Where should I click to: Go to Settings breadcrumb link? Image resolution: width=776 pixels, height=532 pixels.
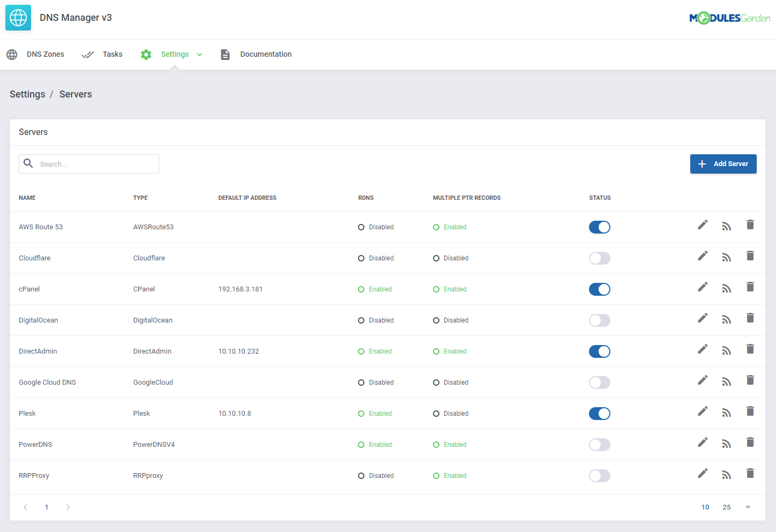[27, 94]
